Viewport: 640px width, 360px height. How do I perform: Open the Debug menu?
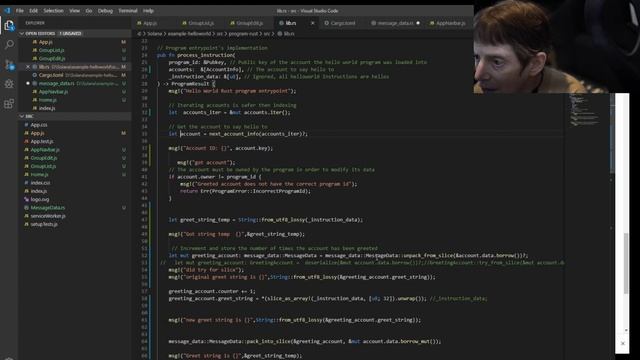point(105,11)
